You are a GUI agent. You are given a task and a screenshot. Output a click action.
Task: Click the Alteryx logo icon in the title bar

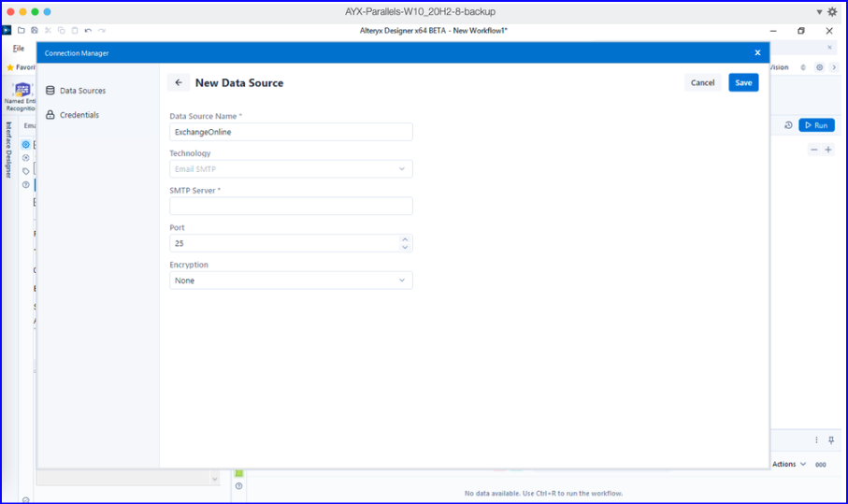7,30
